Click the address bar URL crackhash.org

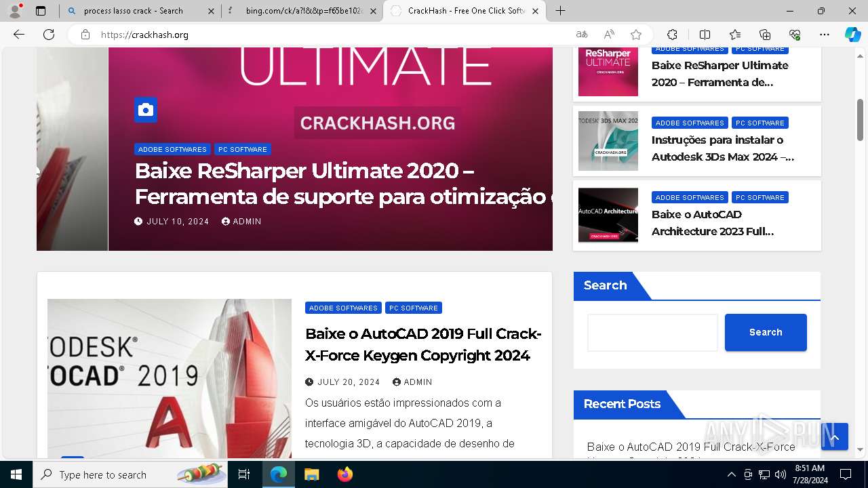[x=144, y=35]
